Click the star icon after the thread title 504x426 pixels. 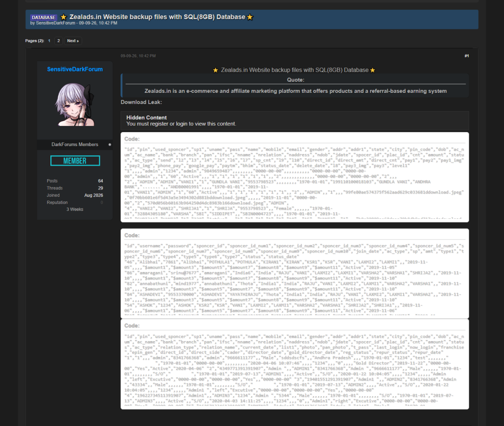(250, 17)
